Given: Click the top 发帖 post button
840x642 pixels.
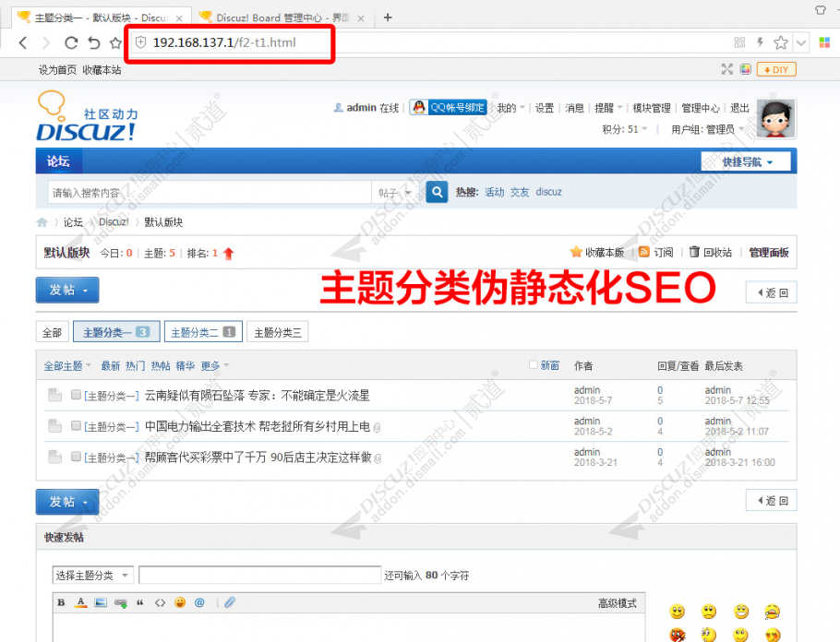Looking at the screenshot, I should [x=67, y=290].
